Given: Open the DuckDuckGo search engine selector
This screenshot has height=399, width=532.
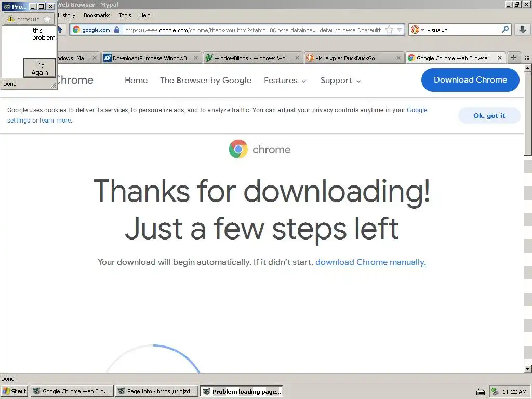Looking at the screenshot, I should 417,30.
